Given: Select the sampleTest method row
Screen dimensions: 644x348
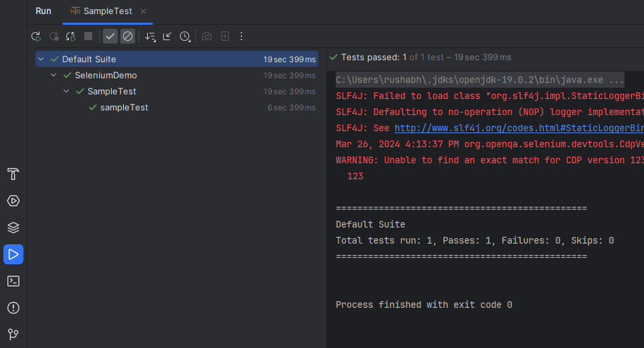Looking at the screenshot, I should coord(177,108).
